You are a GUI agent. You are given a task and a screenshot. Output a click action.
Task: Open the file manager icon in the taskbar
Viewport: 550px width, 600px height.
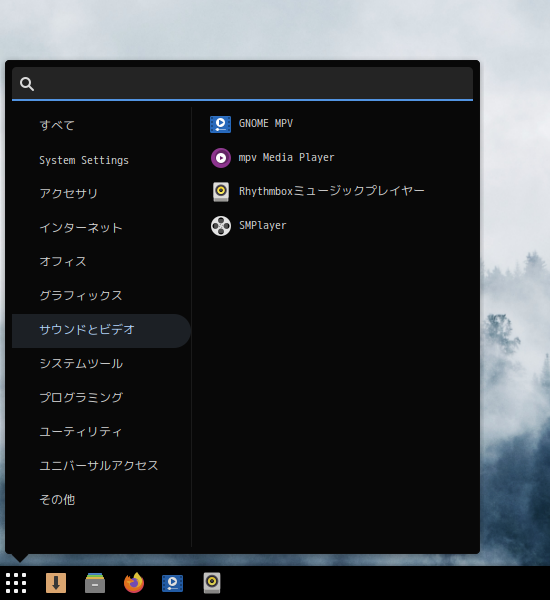(x=95, y=583)
